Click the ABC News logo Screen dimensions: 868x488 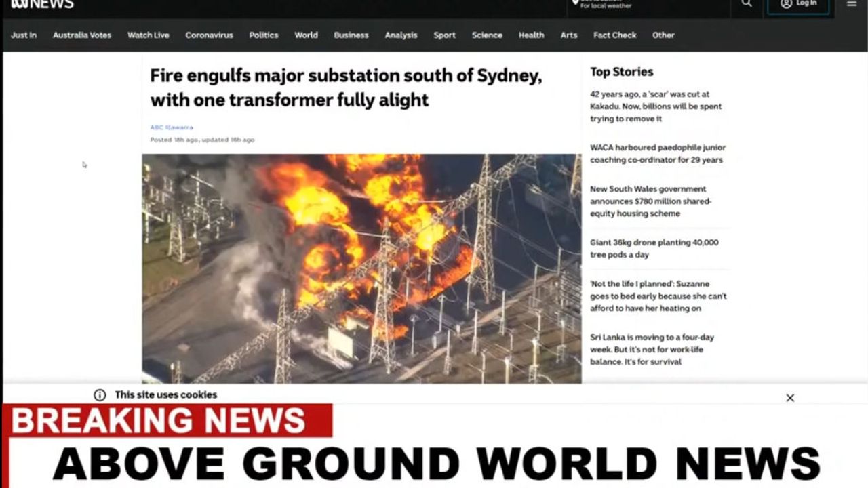[x=42, y=4]
